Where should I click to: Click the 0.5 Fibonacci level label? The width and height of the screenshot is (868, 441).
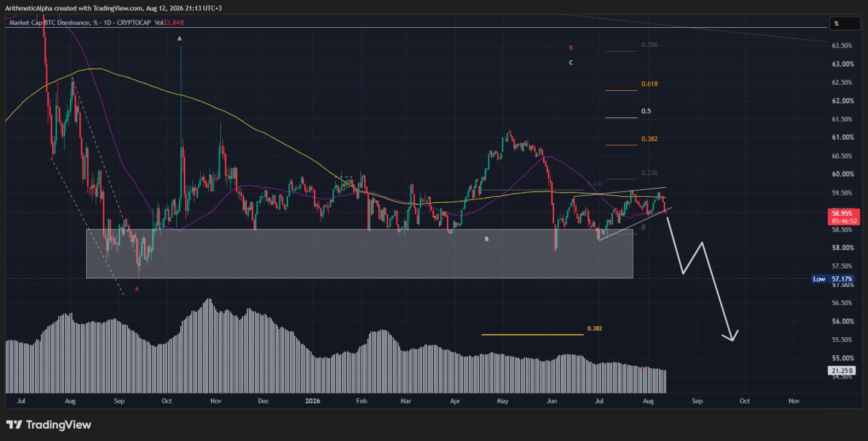tap(646, 111)
